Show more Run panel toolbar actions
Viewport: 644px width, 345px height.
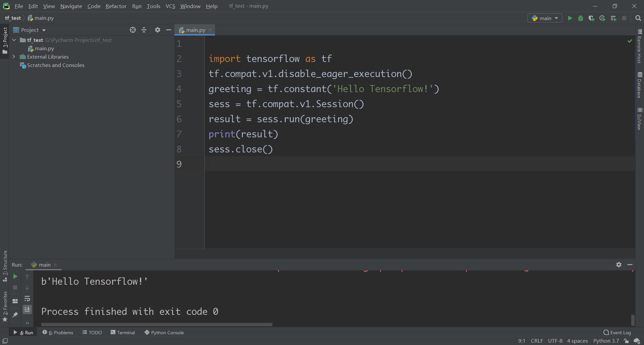pos(27,323)
